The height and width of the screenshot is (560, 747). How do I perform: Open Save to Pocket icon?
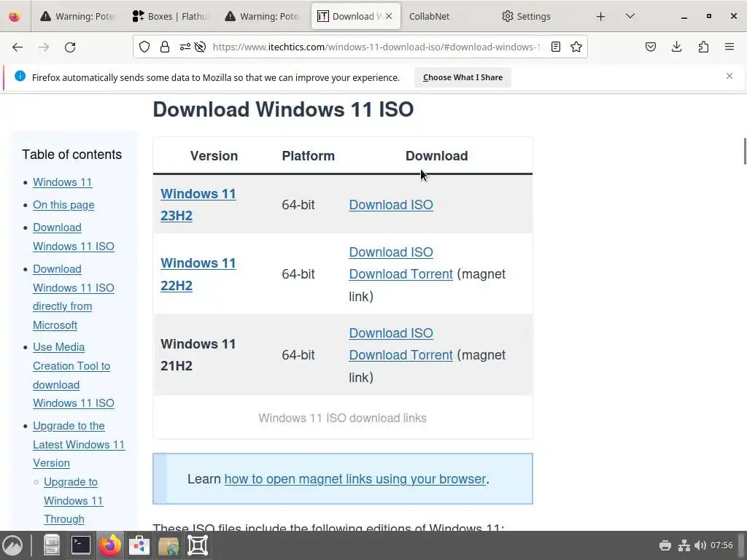[x=650, y=47]
